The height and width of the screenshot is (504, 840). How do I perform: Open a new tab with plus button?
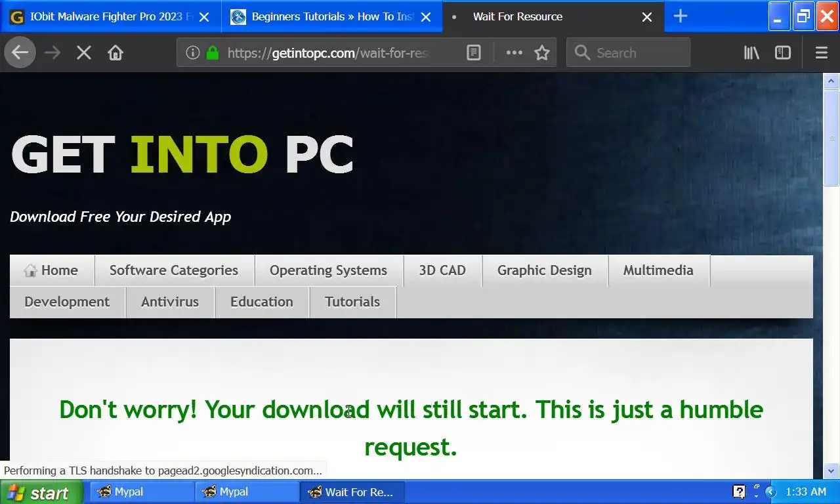[681, 16]
